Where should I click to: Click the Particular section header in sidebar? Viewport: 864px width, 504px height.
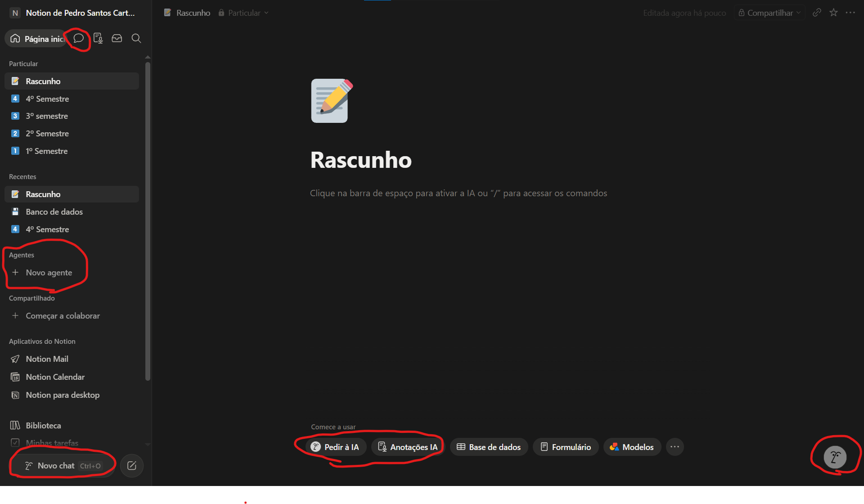[x=23, y=64]
